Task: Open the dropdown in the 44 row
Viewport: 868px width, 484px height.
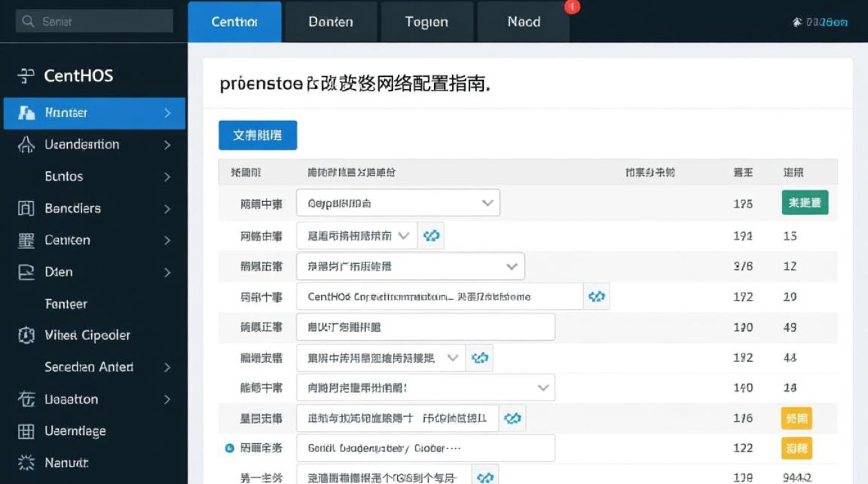Action: click(381, 358)
